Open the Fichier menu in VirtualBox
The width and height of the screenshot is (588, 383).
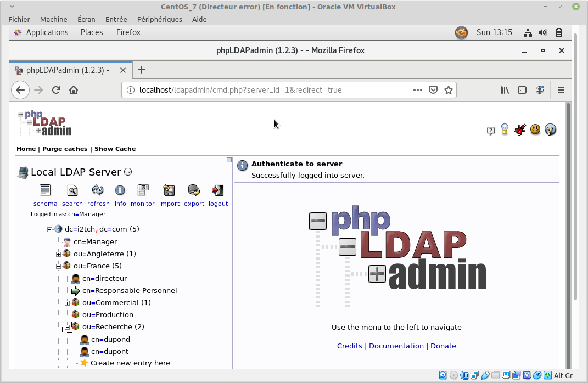click(19, 20)
